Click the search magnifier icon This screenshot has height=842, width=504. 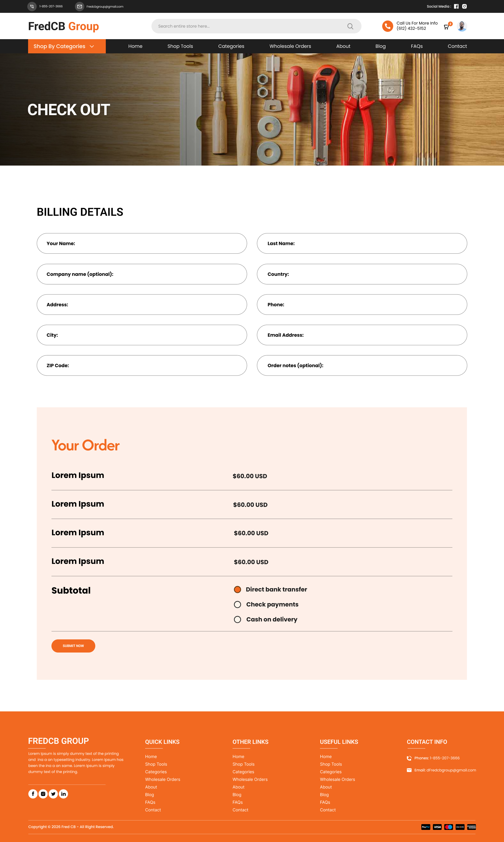[x=350, y=26]
